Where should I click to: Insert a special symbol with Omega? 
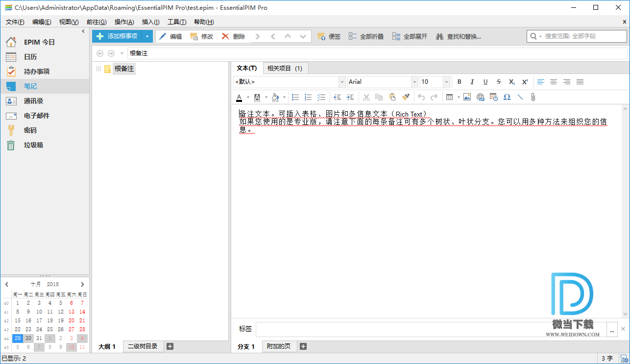tap(507, 97)
